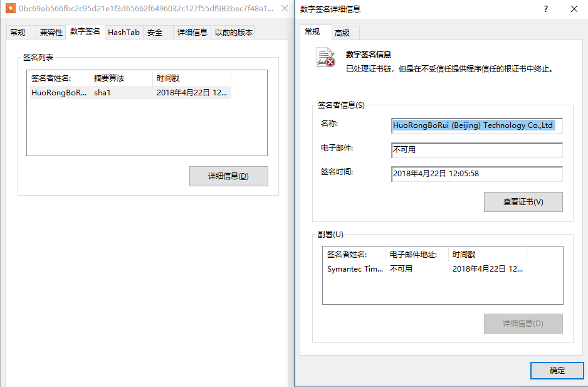Viewport: 588px width, 387px height.
Task: Open the 兼容性 tab
Action: click(51, 33)
